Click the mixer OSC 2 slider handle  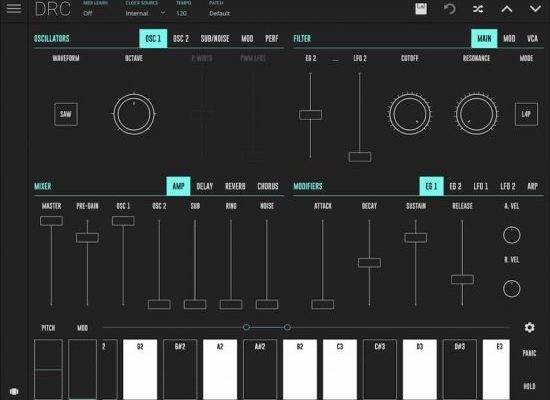point(159,304)
